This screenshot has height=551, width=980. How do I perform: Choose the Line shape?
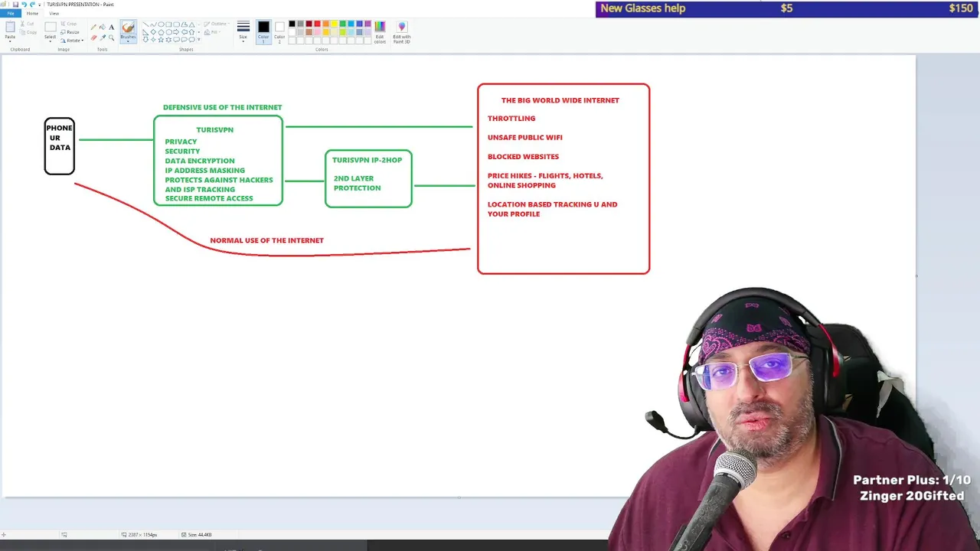tap(146, 24)
